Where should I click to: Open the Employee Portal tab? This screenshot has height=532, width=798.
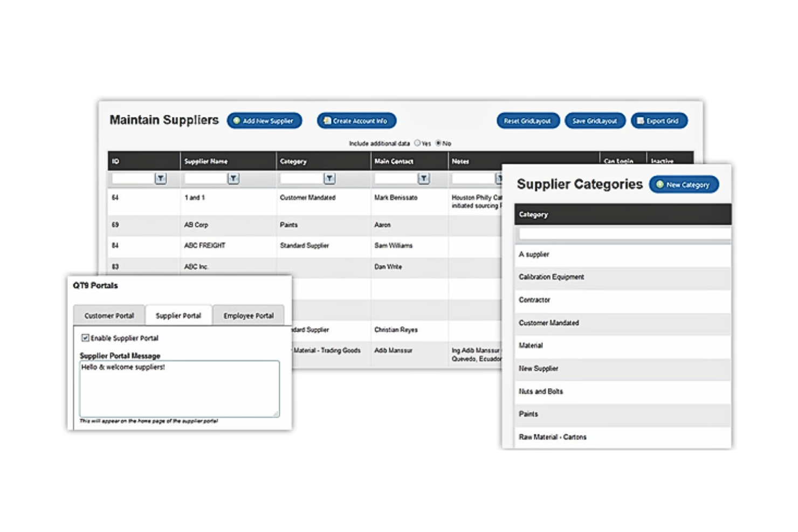249,315
